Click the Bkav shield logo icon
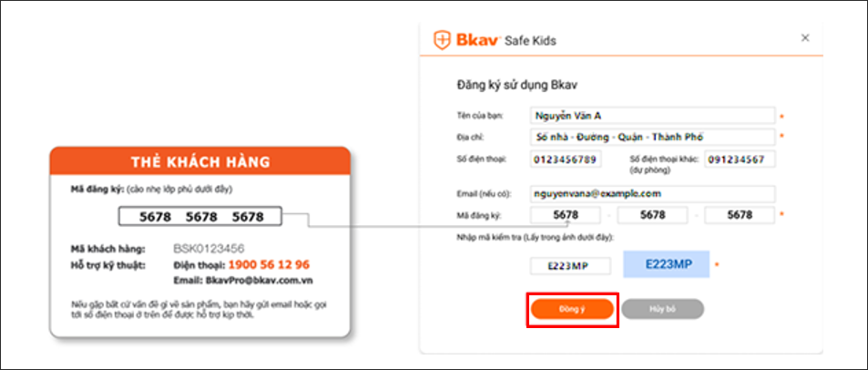 442,40
